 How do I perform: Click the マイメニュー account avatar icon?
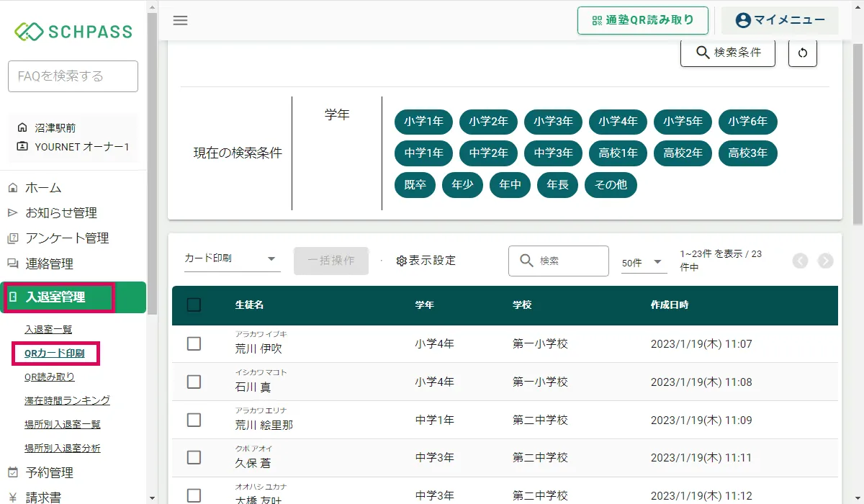[x=743, y=20]
